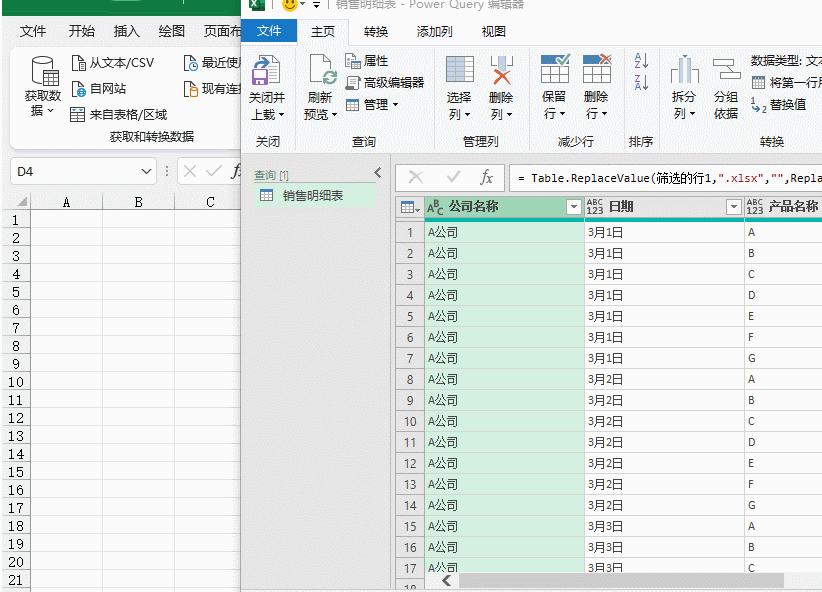822x592 pixels.
Task: Click A公司 cell in preview row 1
Action: coord(504,232)
